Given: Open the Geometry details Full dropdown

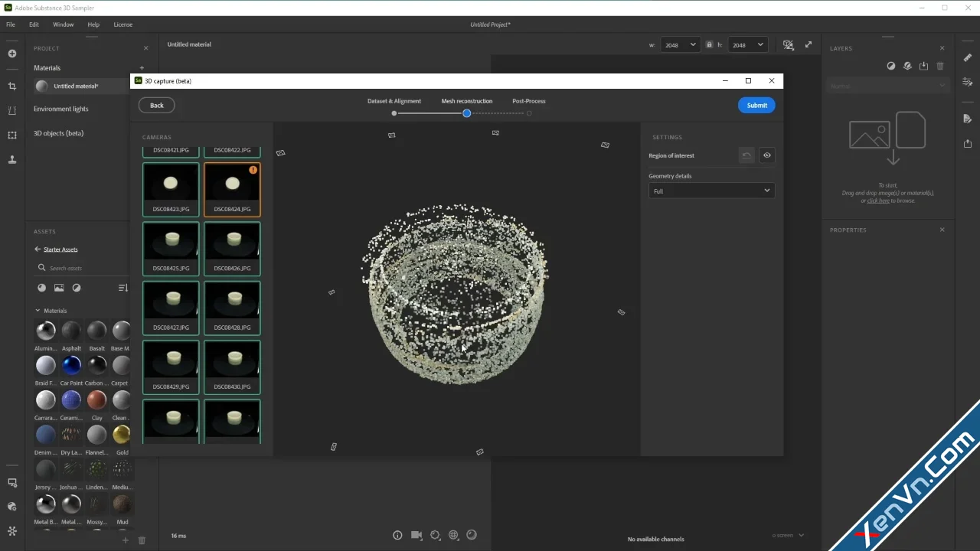Looking at the screenshot, I should (711, 191).
